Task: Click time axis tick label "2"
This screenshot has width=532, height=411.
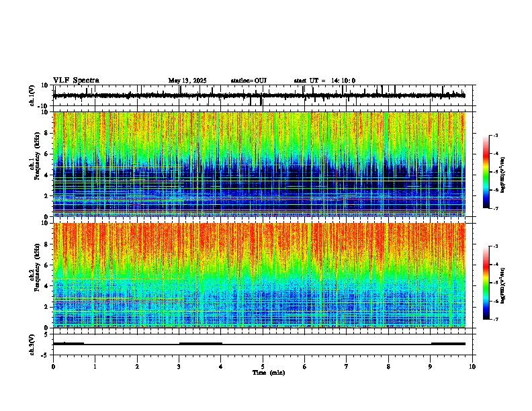Action: [x=137, y=367]
